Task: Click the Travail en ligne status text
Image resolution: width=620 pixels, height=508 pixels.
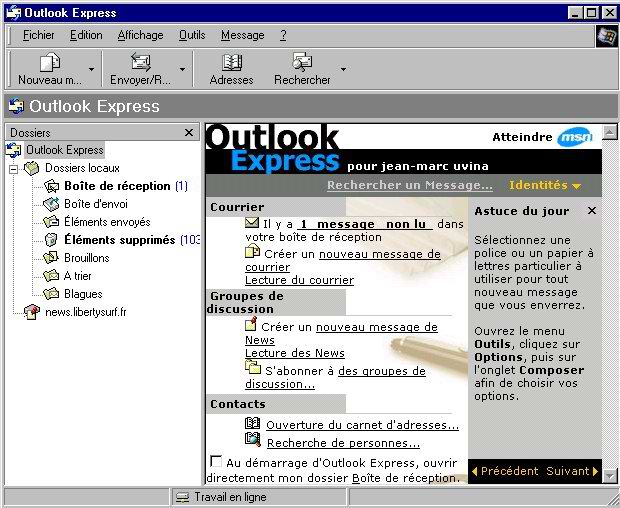Action: (230, 497)
